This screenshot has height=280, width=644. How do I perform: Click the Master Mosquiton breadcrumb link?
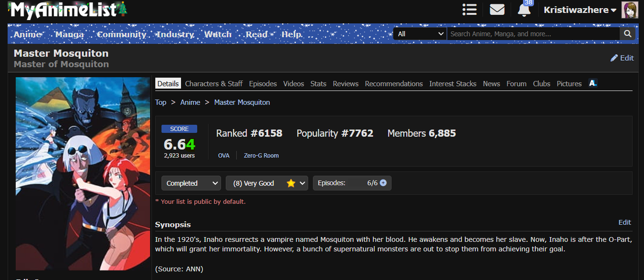(x=242, y=102)
